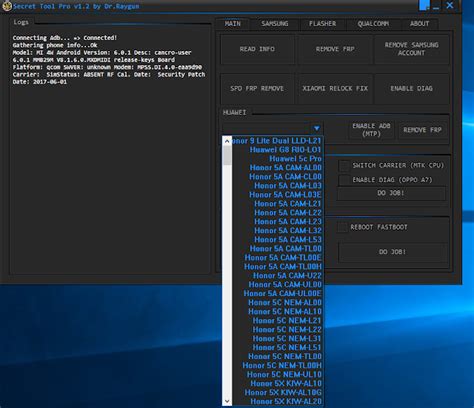This screenshot has height=408, width=474.
Task: Tick the Enable Diag (OPPO A7) checkbox
Action: click(x=344, y=180)
